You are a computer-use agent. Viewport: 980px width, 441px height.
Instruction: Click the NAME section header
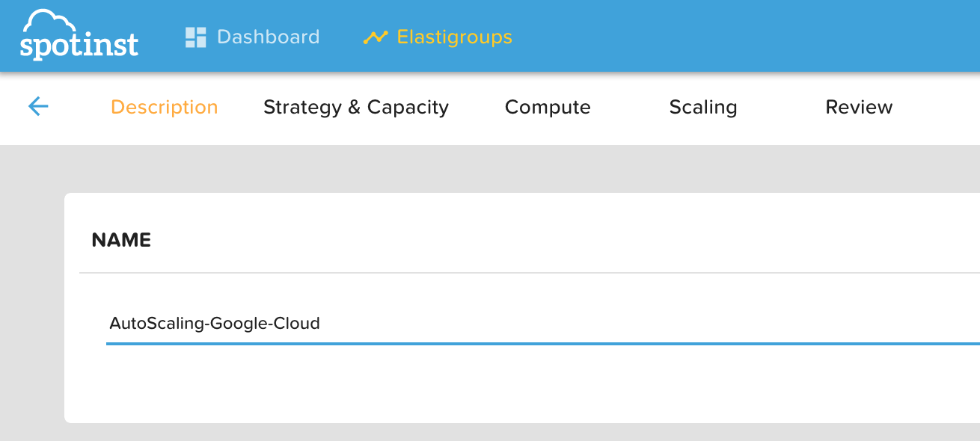(120, 239)
